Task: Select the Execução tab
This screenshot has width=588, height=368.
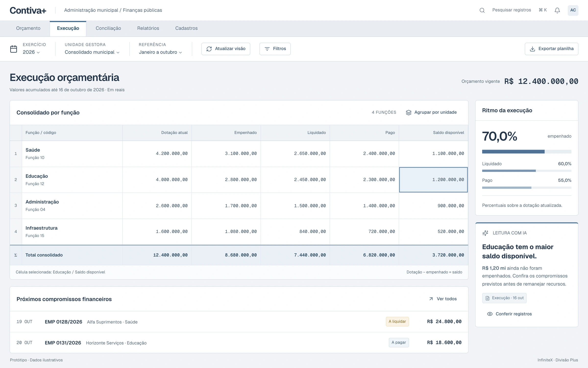Action: (x=68, y=28)
